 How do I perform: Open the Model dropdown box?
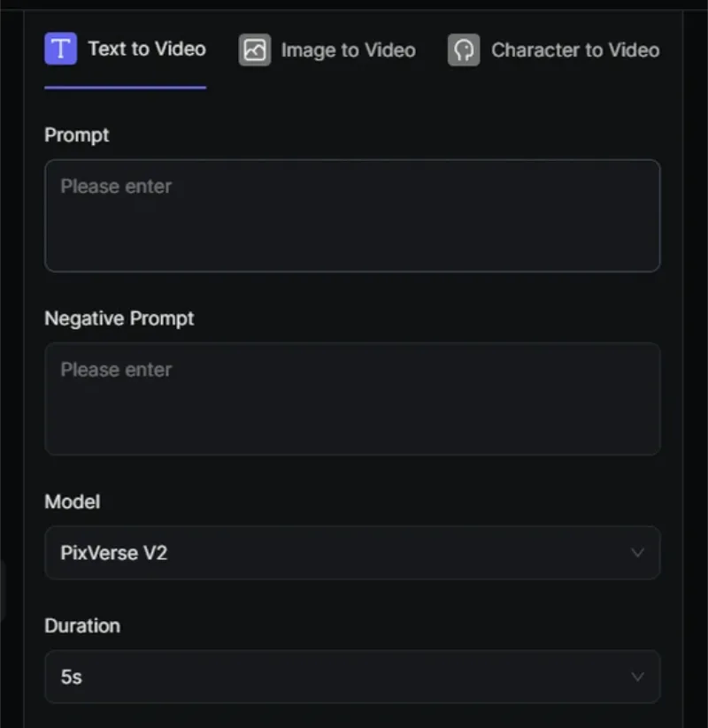pos(352,553)
